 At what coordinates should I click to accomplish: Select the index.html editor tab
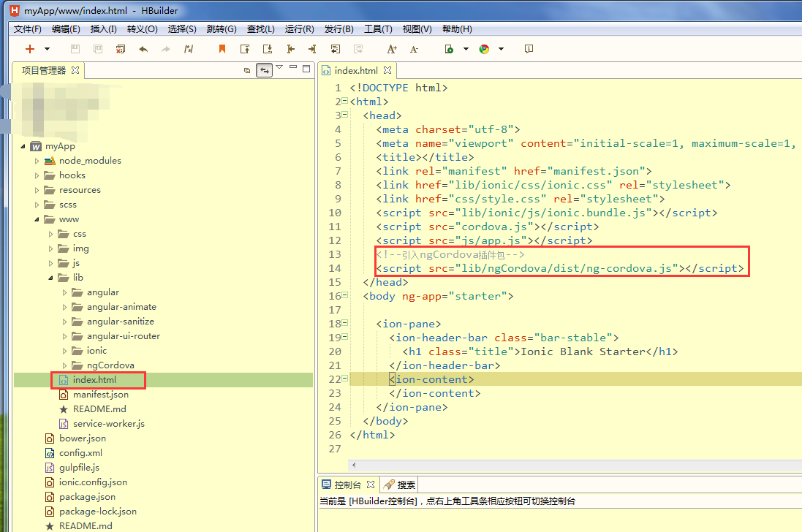[x=355, y=71]
